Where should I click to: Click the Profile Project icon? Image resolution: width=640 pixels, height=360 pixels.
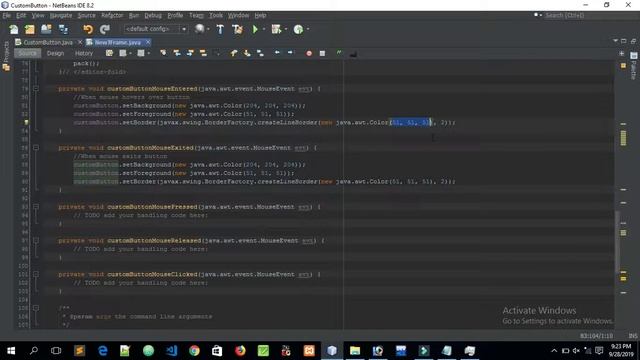pyautogui.click(x=298, y=29)
